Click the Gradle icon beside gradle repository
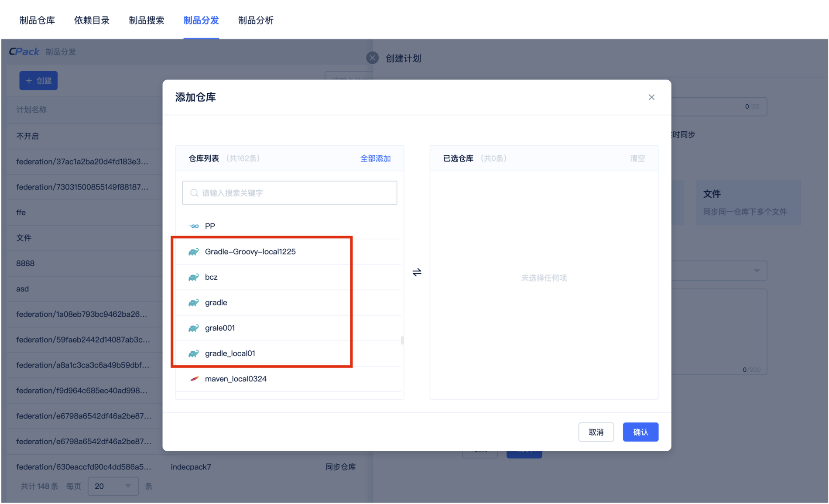 pos(194,302)
